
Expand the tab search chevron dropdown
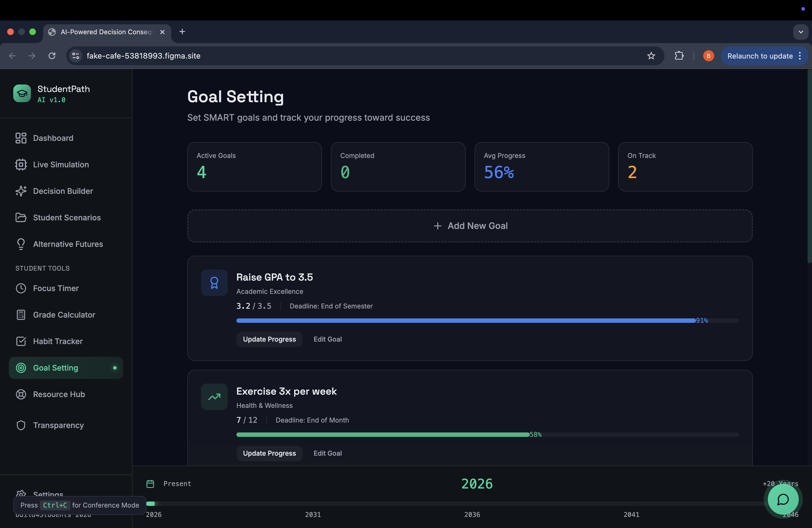coord(800,32)
